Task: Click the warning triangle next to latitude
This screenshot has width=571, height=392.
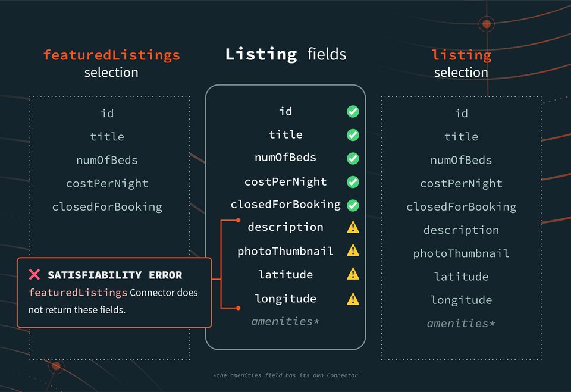Action: (353, 274)
